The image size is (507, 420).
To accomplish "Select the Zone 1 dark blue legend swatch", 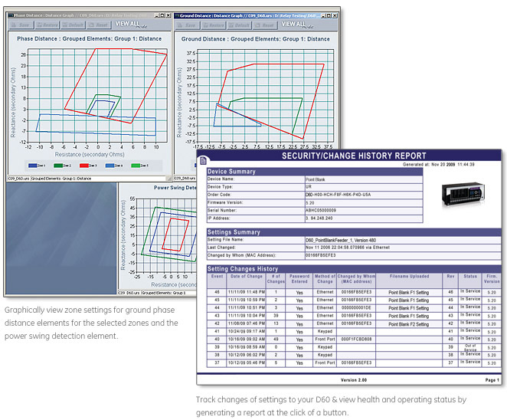I will pyautogui.click(x=33, y=166).
